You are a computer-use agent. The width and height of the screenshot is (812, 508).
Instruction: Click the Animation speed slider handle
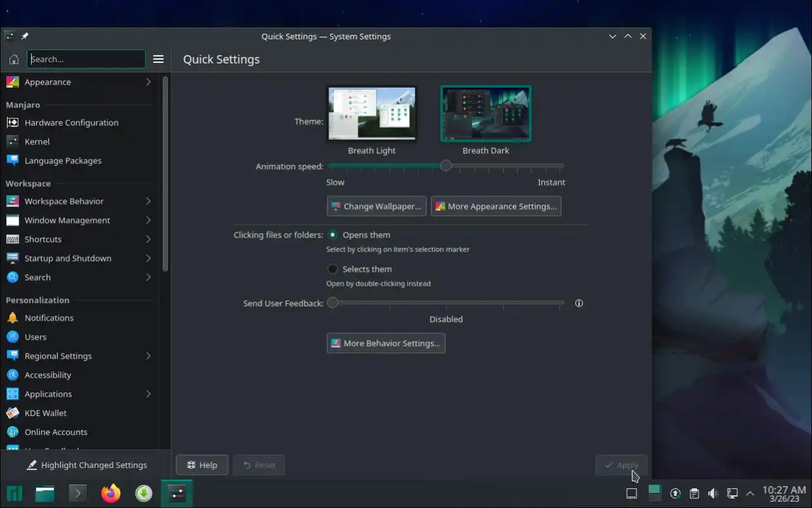pos(446,166)
